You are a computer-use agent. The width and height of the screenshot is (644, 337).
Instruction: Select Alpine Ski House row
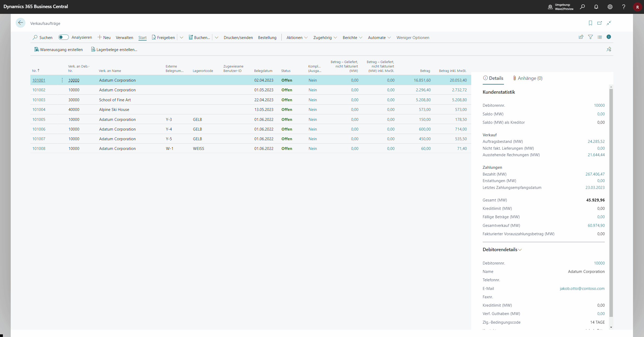tap(251, 109)
